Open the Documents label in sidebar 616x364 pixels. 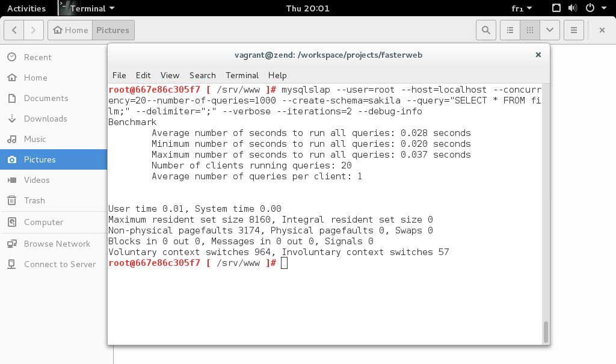[46, 98]
